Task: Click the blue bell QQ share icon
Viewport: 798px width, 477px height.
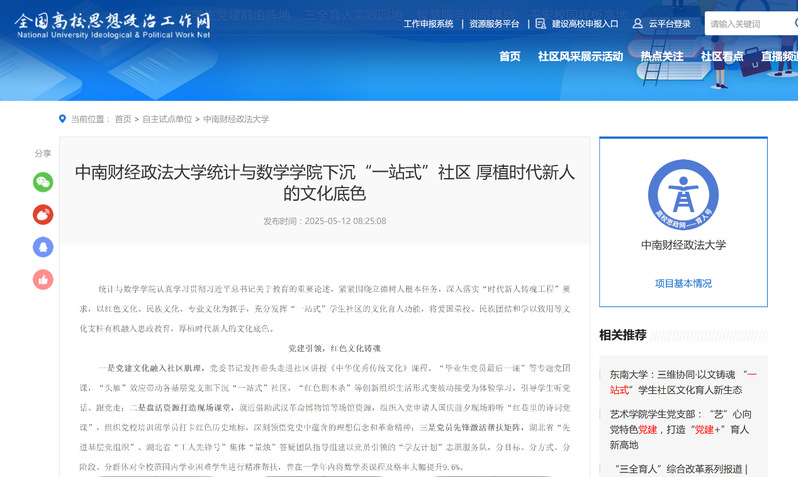Action: (43, 247)
